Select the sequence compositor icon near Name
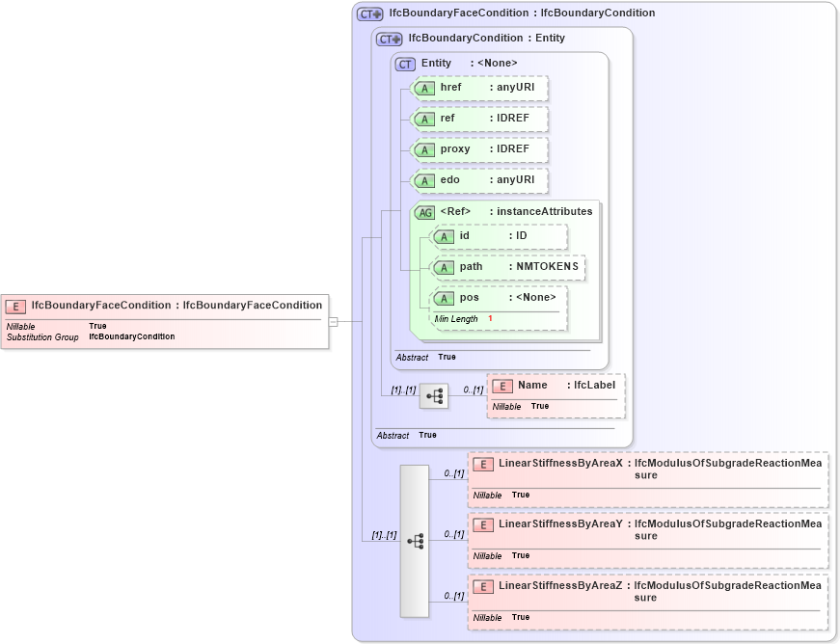The image size is (840, 644). coord(434,396)
